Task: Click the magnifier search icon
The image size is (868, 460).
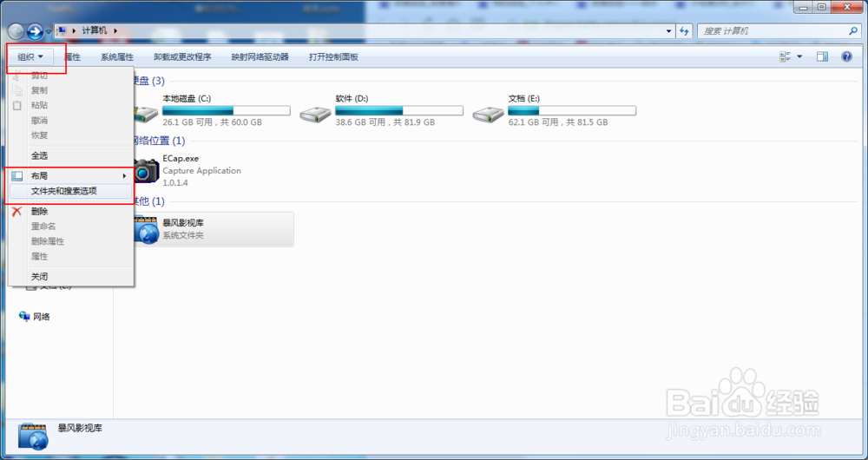Action: pyautogui.click(x=853, y=31)
